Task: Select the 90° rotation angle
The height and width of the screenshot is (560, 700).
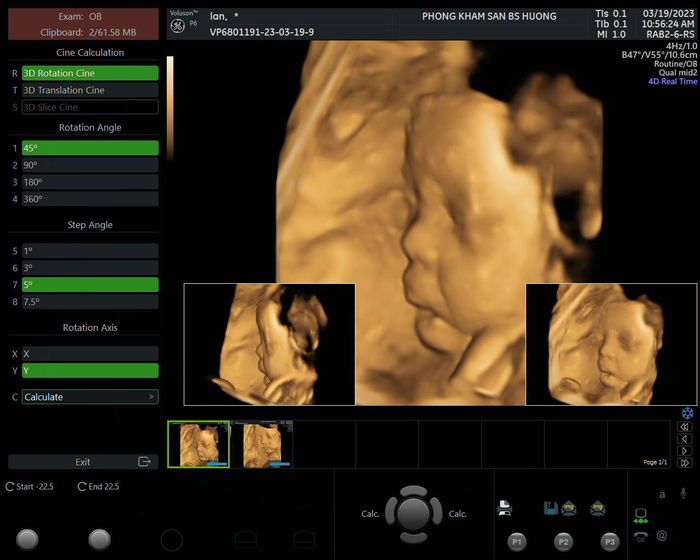Action: [89, 165]
